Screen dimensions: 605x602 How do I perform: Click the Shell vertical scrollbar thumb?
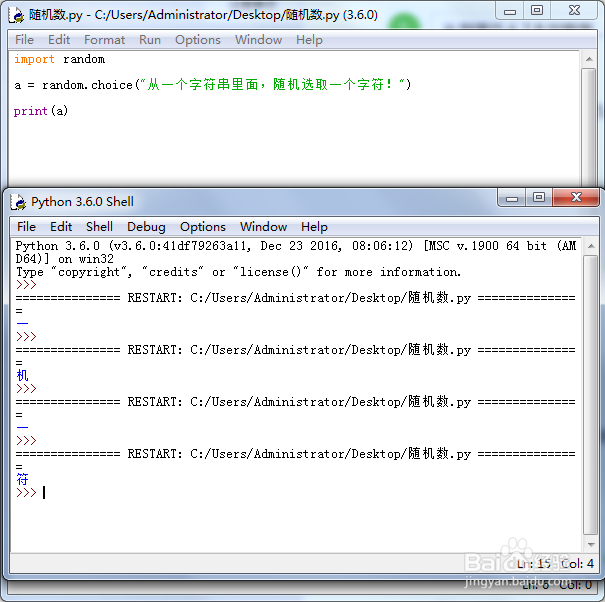point(591,394)
